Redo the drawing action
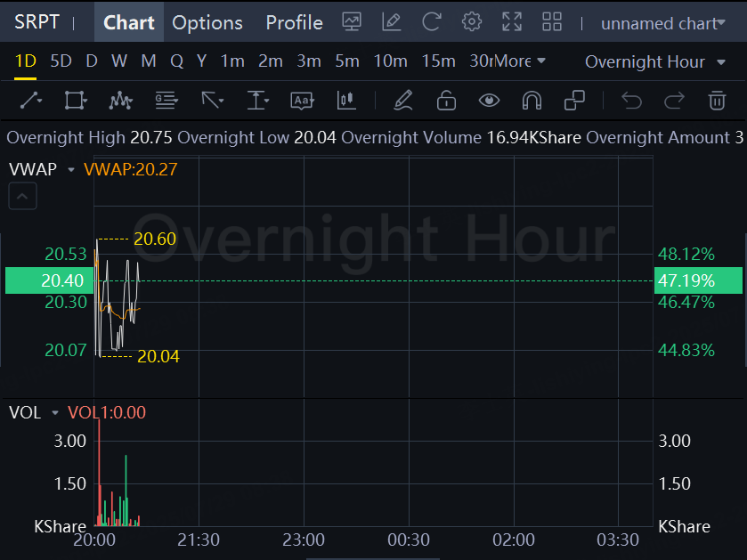747x560 pixels. click(674, 101)
